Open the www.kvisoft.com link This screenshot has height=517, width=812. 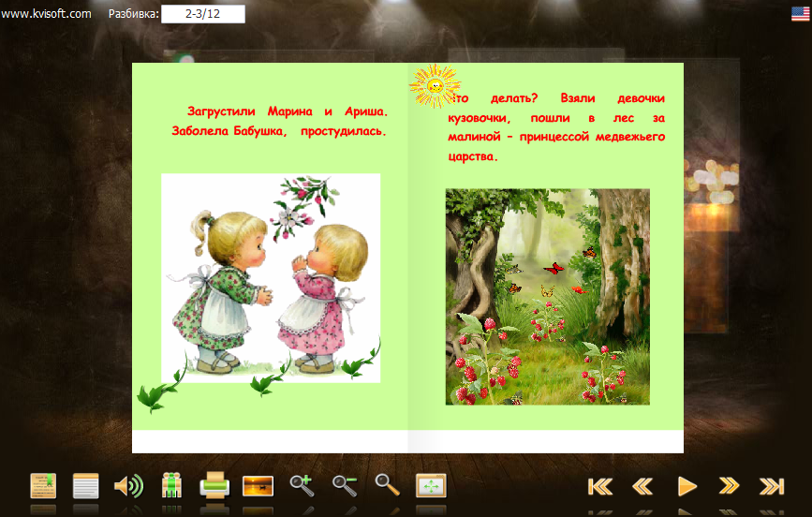(46, 14)
